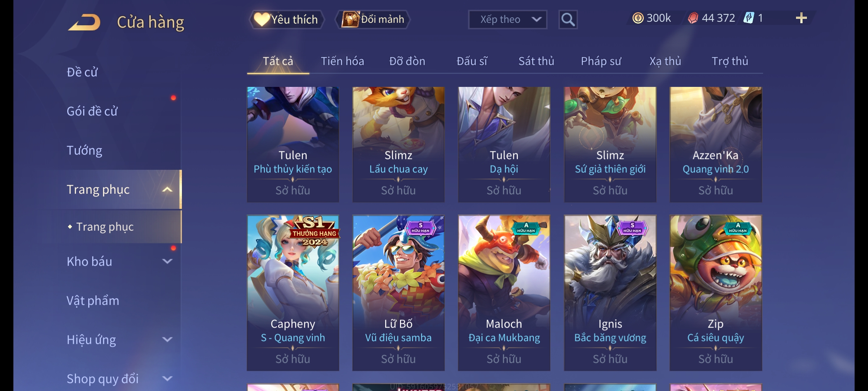Viewport: 868px width, 391px height.
Task: Tap the back arrow next to Cửa hàng
Action: [x=84, y=22]
